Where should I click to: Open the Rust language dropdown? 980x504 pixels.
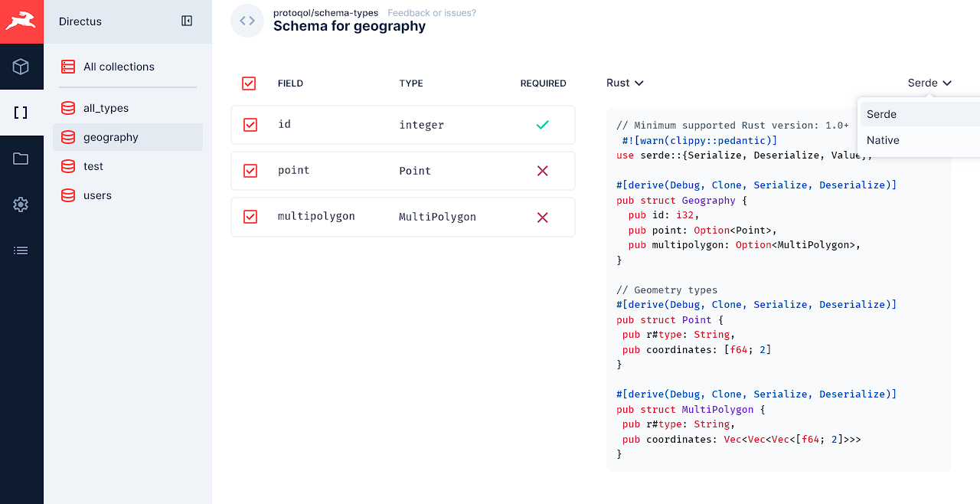pyautogui.click(x=625, y=83)
